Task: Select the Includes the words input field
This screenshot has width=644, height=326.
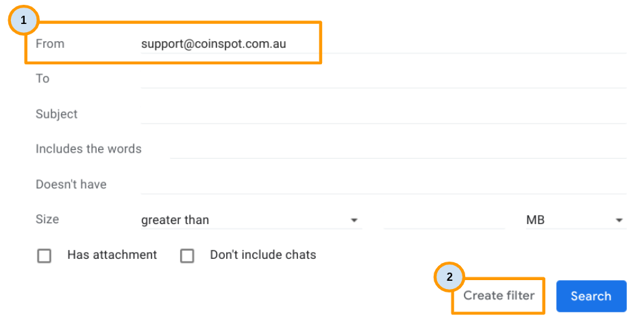Action: (x=397, y=149)
